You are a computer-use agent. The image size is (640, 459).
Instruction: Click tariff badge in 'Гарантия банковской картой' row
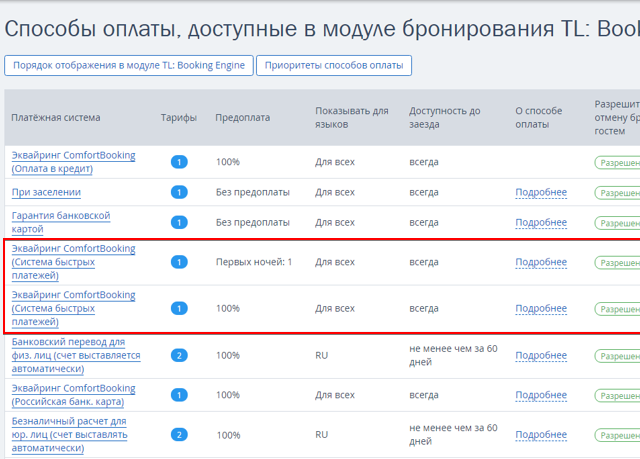(x=179, y=222)
